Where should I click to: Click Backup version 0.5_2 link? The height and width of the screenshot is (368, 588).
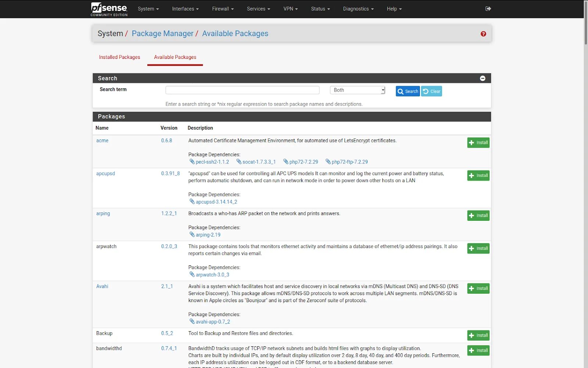(x=167, y=333)
